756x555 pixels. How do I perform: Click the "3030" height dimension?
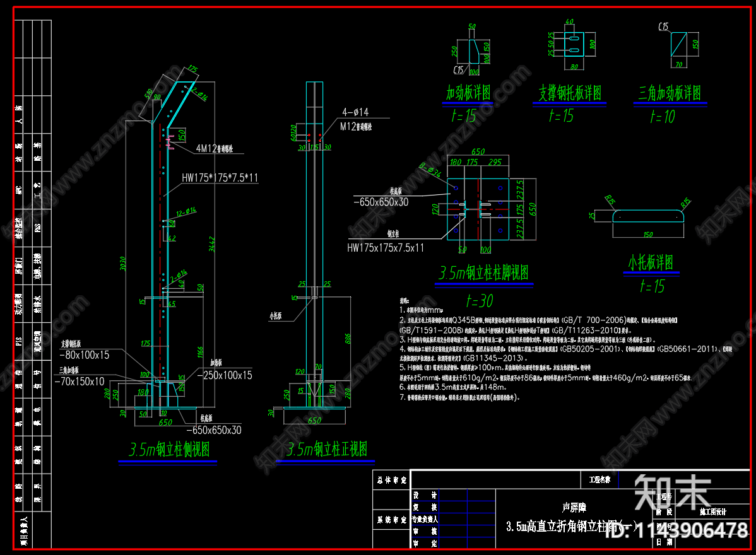pos(123,264)
